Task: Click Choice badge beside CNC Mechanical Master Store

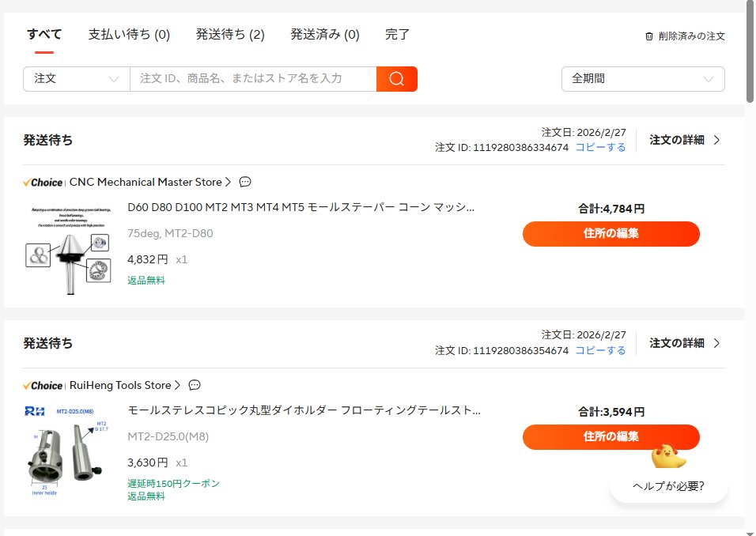Action: pos(43,183)
